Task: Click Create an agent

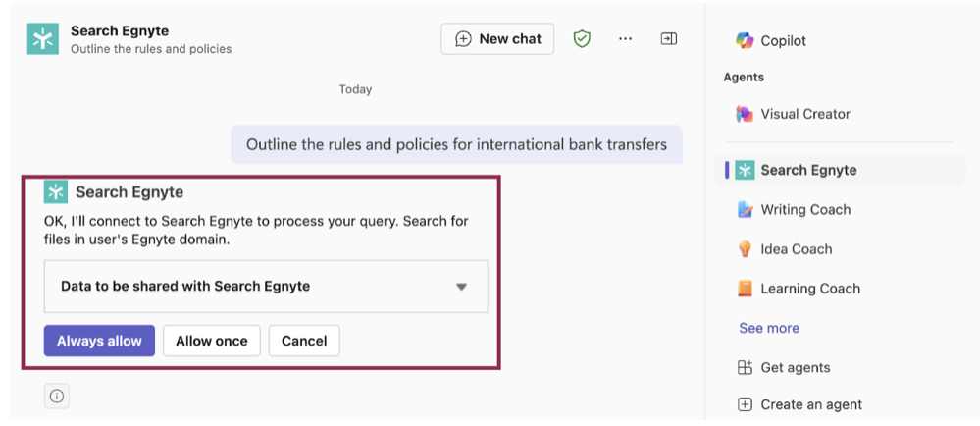Action: point(799,404)
